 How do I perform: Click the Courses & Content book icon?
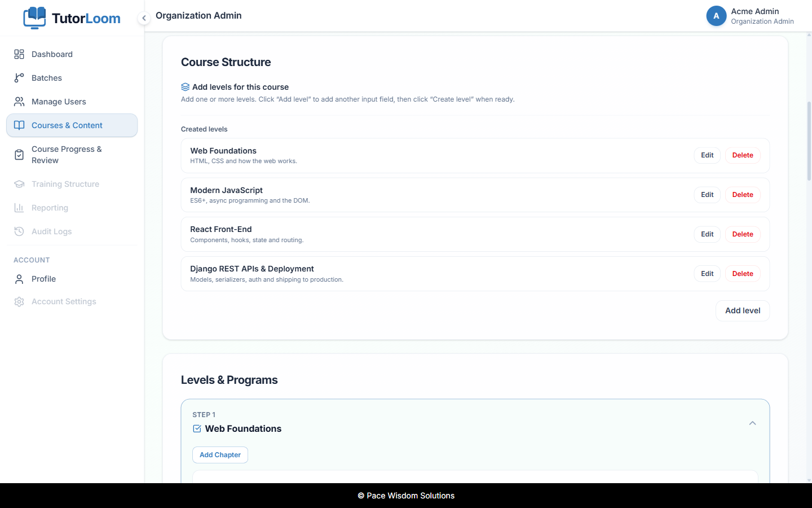(x=19, y=125)
